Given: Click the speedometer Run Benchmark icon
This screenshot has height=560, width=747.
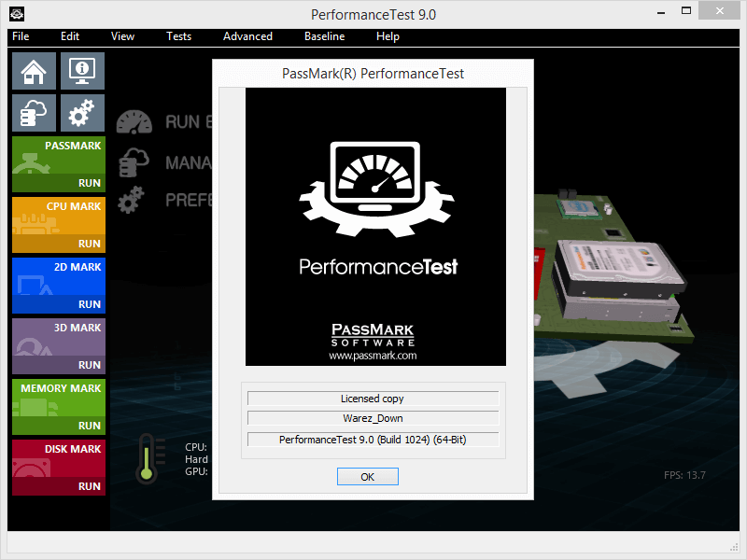Looking at the screenshot, I should click(134, 122).
